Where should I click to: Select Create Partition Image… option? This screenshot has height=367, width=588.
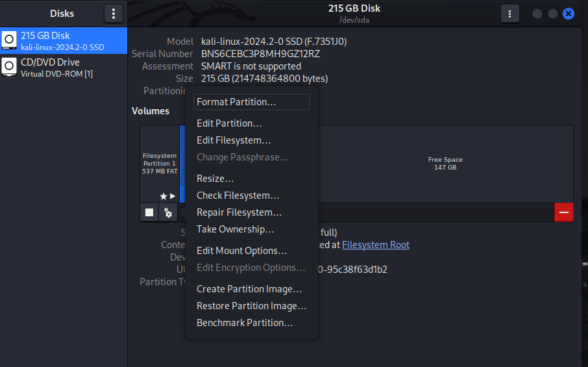tap(249, 289)
